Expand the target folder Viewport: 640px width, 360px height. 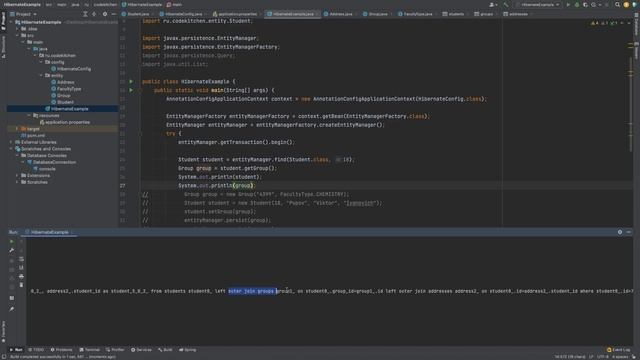17,129
